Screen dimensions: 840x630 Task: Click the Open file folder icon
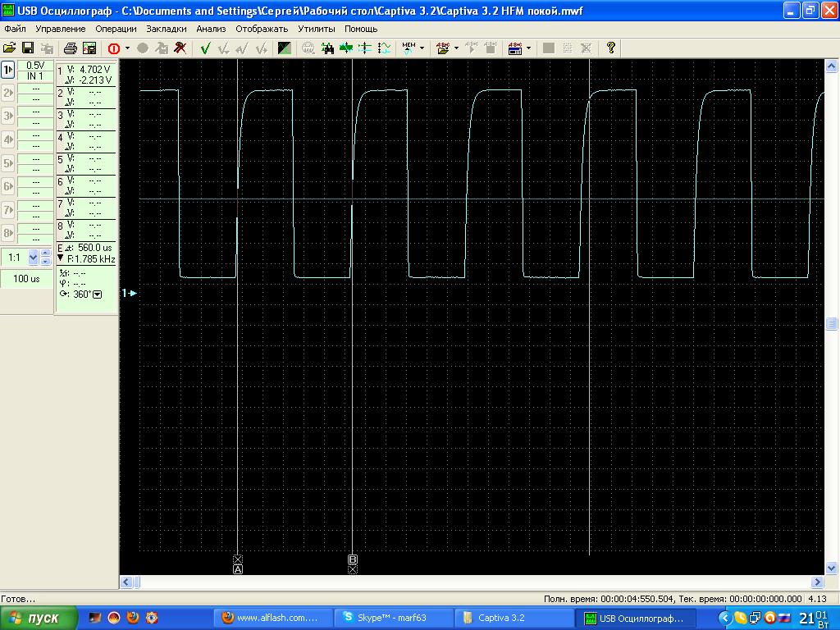pos(10,48)
